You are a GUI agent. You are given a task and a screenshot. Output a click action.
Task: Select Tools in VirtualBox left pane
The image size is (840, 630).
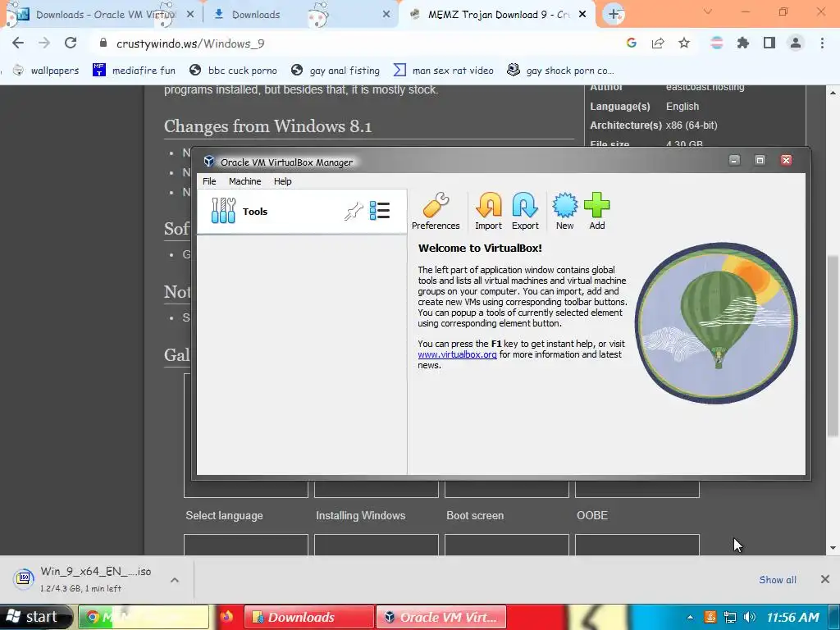[302, 211]
